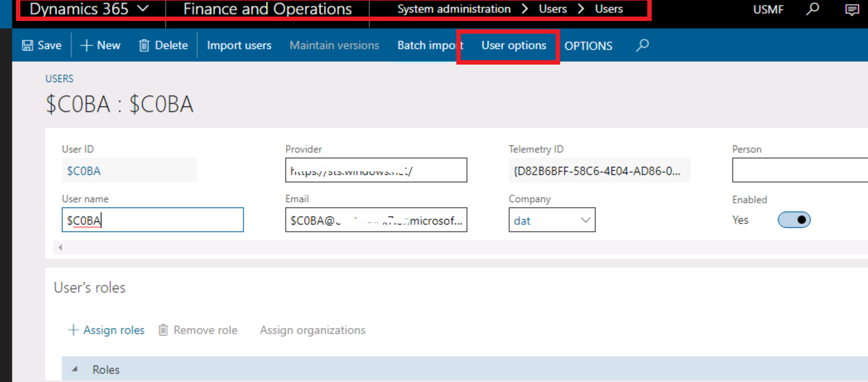This screenshot has height=382, width=868.
Task: Expand chevron after System administration breadcrumb
Action: [525, 9]
